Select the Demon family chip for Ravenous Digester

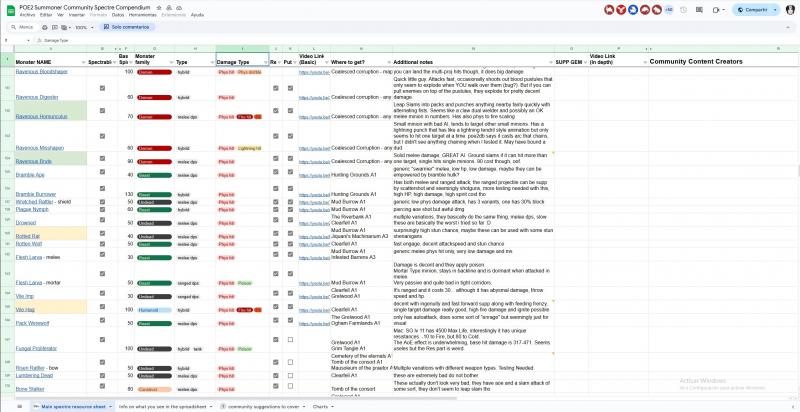click(154, 97)
